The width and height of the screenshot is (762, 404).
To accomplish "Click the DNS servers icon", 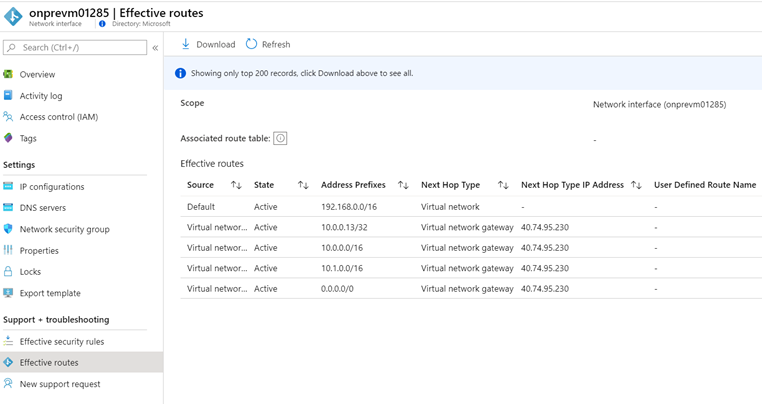I will (x=8, y=208).
